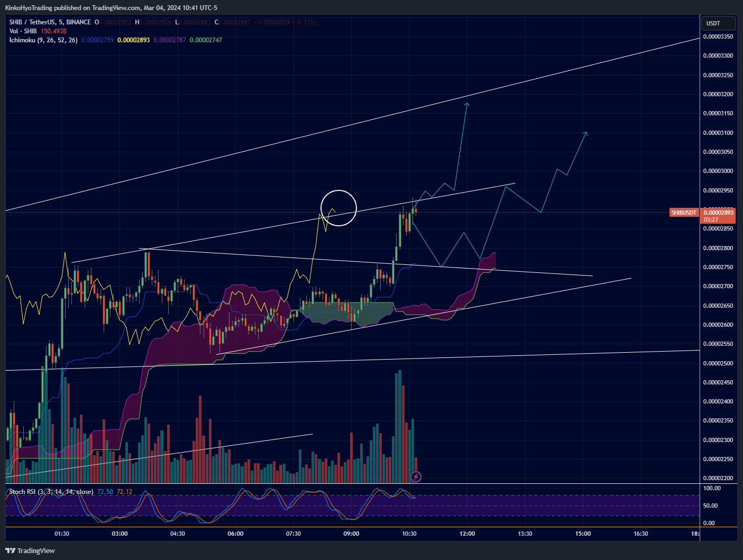This screenshot has width=743, height=560.
Task: Click the countdown timer 03:27 under price tag
Action: 711,219
